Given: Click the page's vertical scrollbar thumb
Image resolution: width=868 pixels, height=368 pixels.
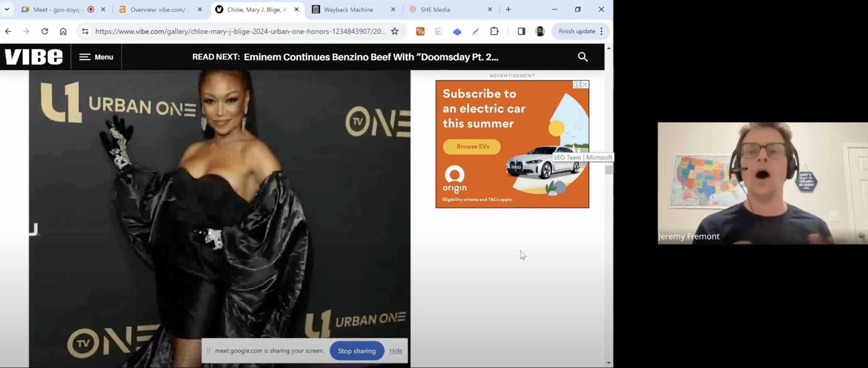Looking at the screenshot, I should (608, 170).
